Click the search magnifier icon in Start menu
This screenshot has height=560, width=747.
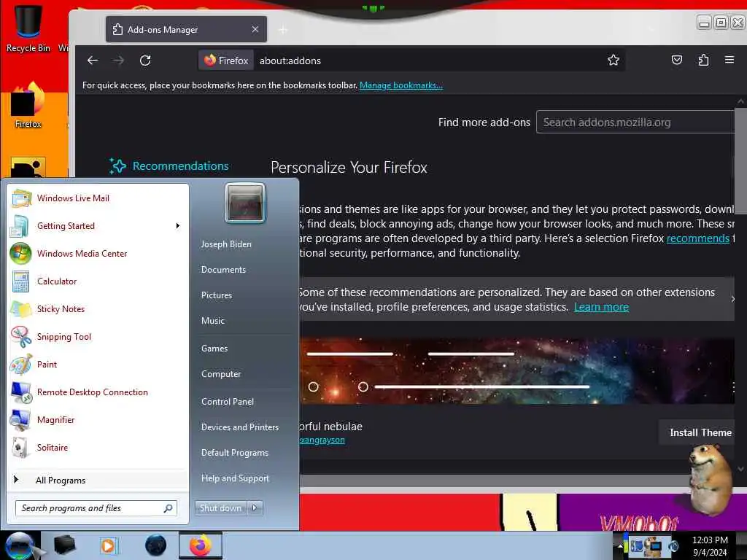tap(169, 508)
